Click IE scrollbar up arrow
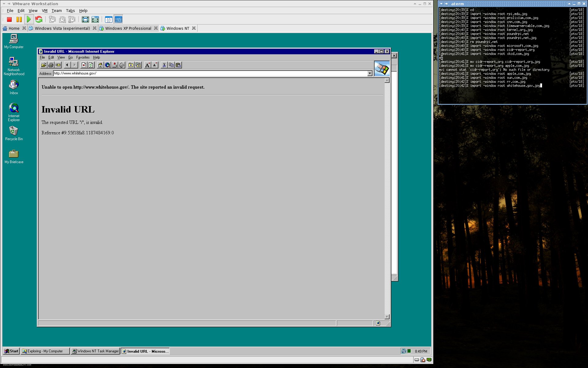Screen dimensions: 588x368 [387, 80]
